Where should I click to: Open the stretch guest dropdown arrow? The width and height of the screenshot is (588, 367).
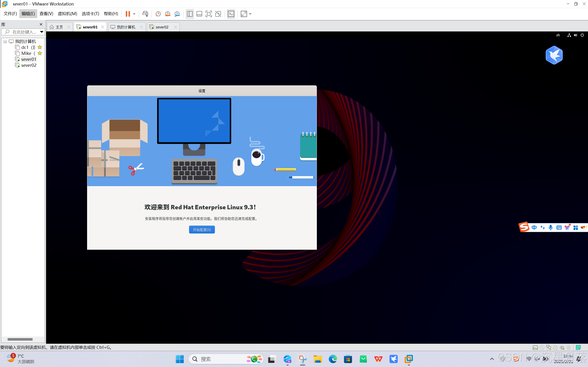point(250,14)
